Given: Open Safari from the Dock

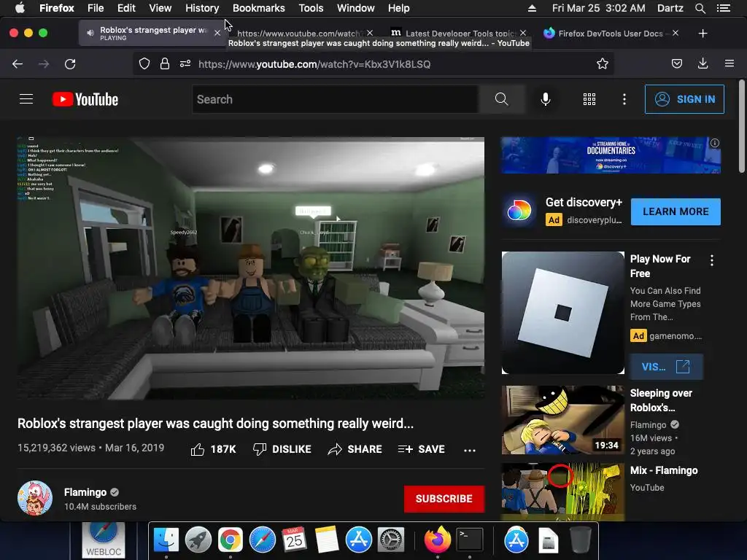Looking at the screenshot, I should coord(263,540).
